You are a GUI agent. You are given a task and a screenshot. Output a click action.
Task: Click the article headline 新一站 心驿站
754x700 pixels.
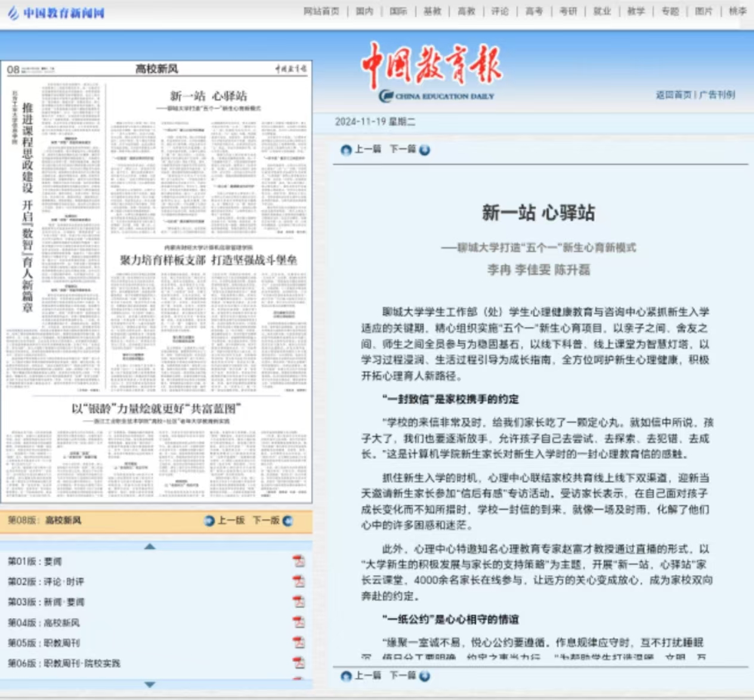[539, 212]
